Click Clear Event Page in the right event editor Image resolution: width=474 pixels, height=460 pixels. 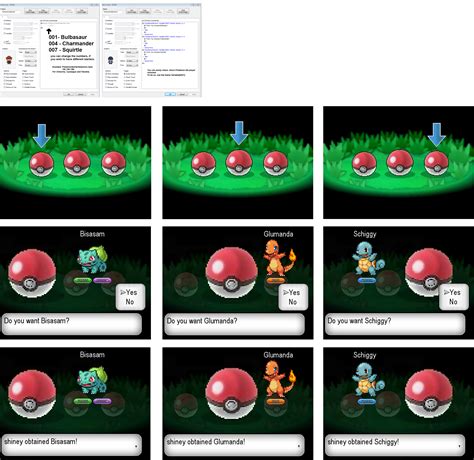[x=183, y=11]
